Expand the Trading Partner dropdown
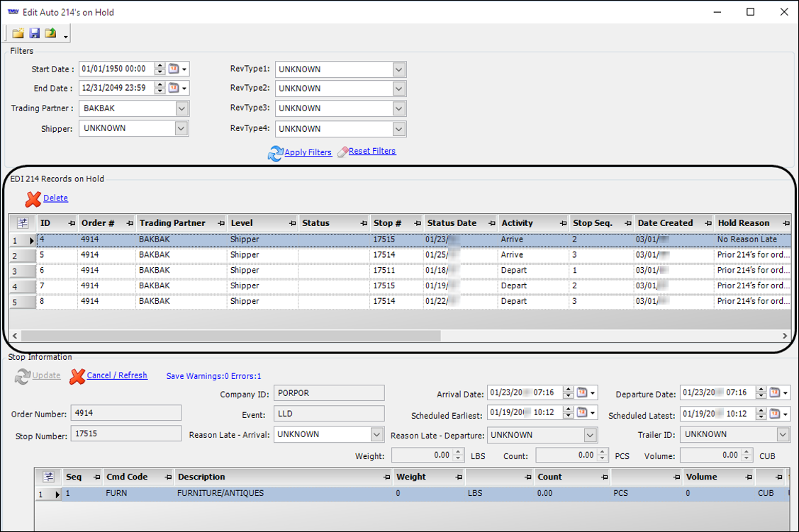This screenshot has width=799, height=532. pyautogui.click(x=181, y=108)
